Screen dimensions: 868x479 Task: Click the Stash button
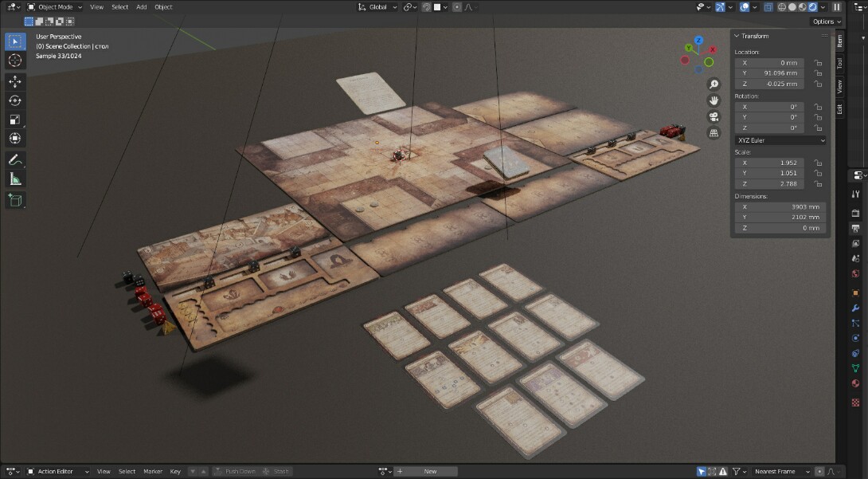pos(276,471)
